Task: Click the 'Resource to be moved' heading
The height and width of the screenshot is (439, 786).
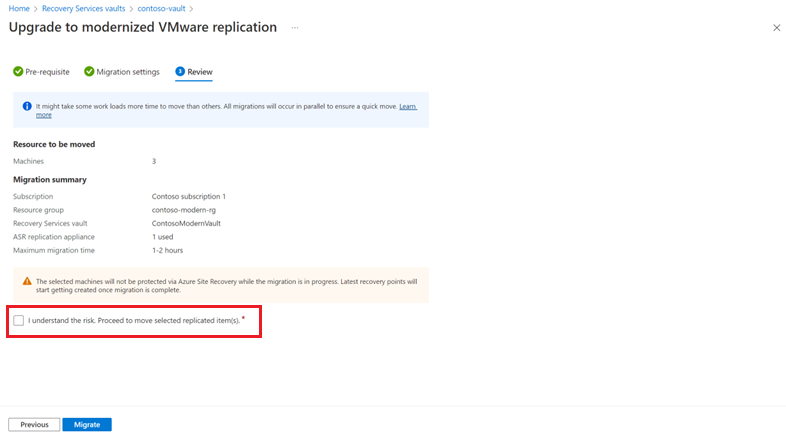Action: click(x=54, y=144)
